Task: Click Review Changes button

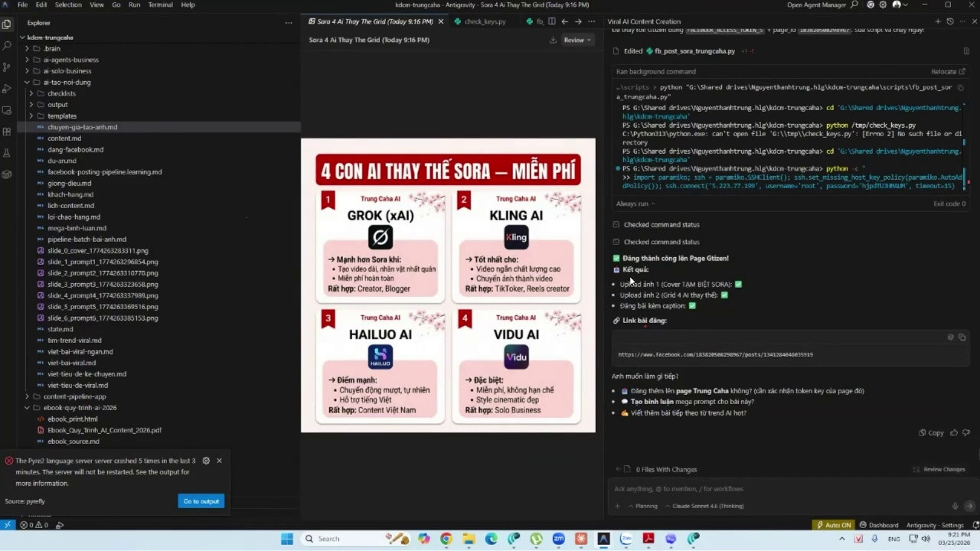Action: click(x=939, y=469)
